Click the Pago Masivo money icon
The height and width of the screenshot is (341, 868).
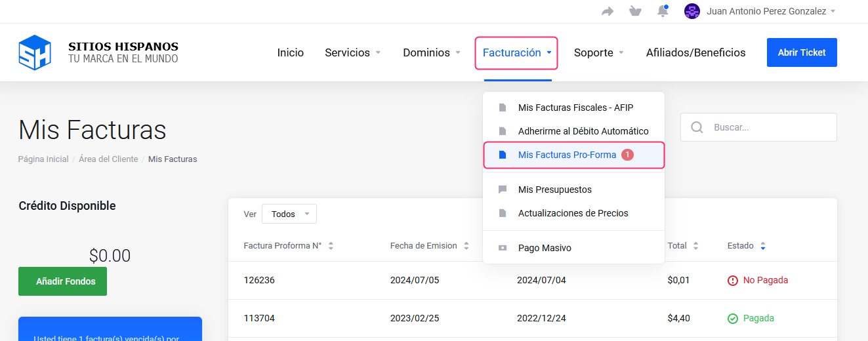pos(503,249)
